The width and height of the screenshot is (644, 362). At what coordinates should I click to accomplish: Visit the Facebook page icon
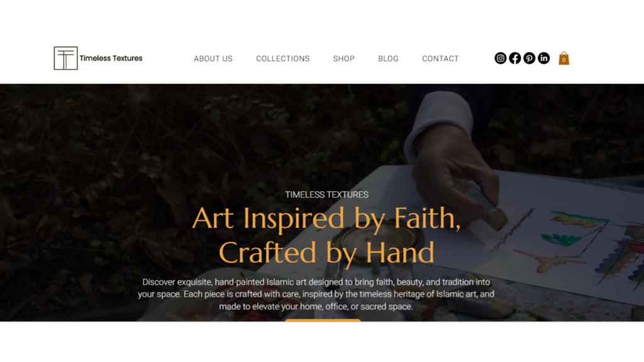[514, 58]
